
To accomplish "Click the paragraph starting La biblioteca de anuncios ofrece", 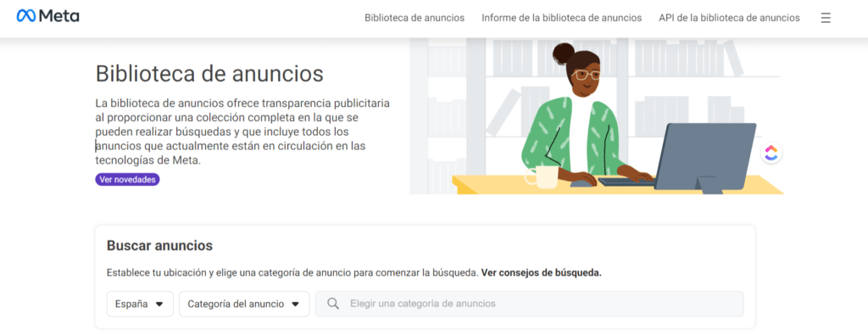I will pyautogui.click(x=242, y=132).
